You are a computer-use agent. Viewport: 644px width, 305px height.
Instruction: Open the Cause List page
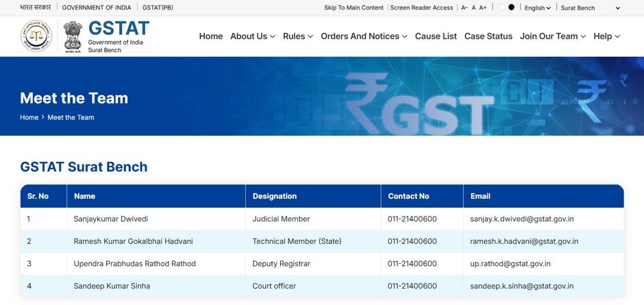tap(436, 36)
